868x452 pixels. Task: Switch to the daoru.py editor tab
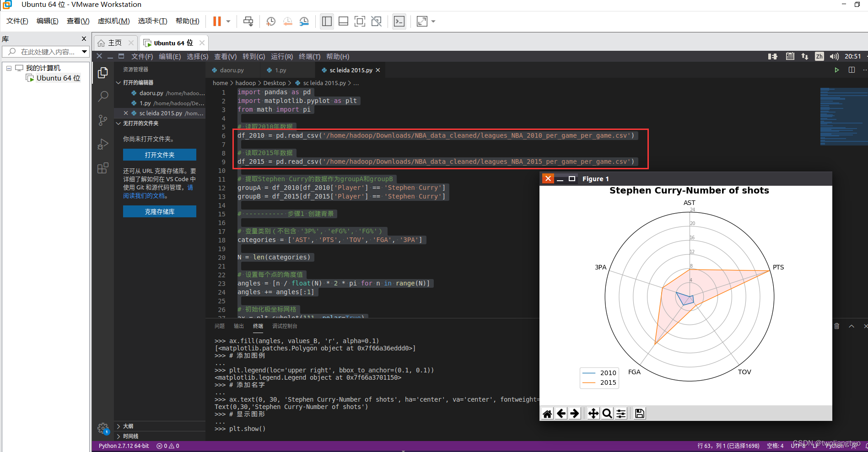tap(232, 70)
